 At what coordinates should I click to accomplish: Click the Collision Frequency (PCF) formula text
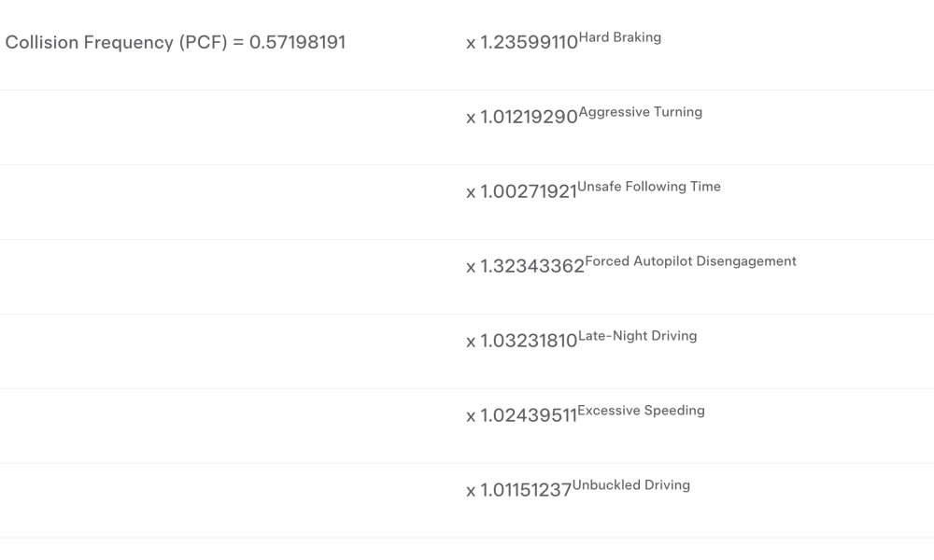click(176, 42)
